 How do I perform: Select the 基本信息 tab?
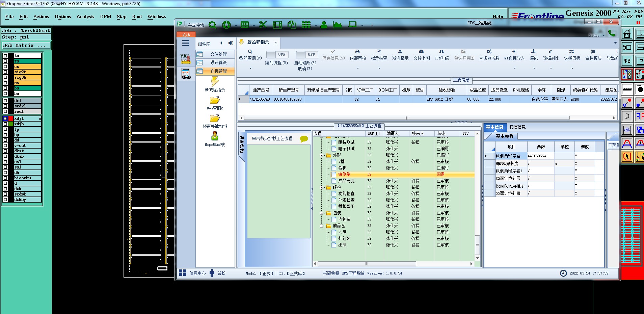(x=495, y=127)
